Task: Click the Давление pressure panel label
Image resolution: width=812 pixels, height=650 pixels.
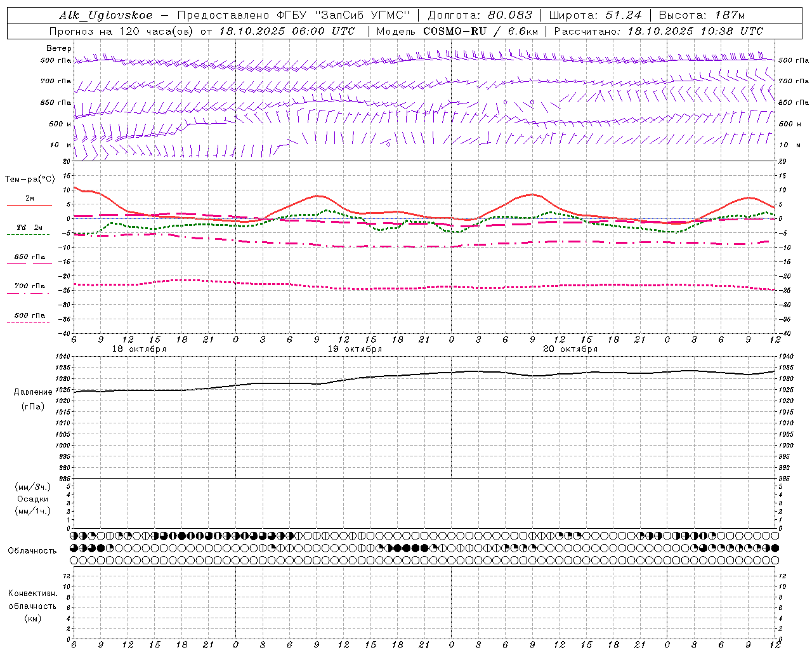Action: coord(33,392)
